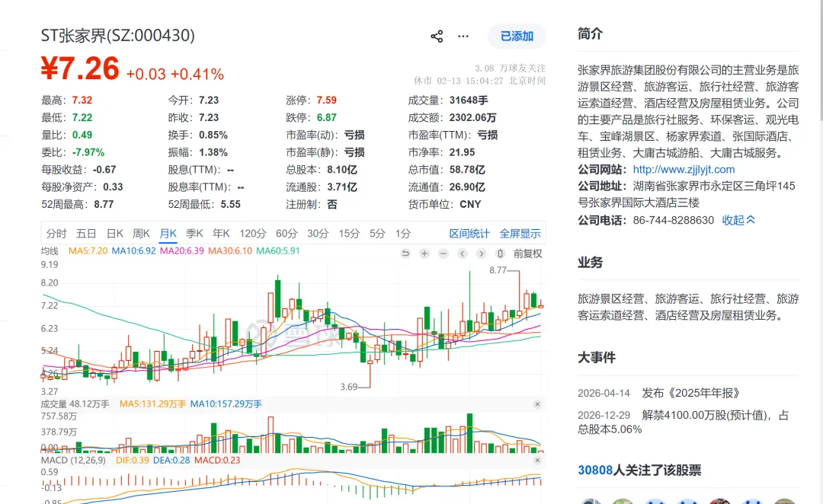823x504 pixels.
Task: Click the MA10:6.92 moving average label
Action: 133,250
